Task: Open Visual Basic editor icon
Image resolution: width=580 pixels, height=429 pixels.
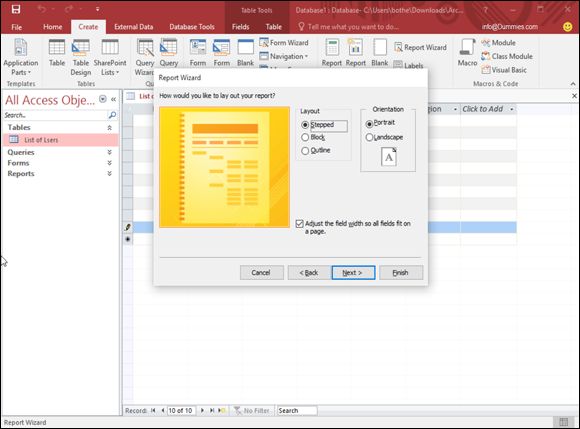Action: point(486,70)
